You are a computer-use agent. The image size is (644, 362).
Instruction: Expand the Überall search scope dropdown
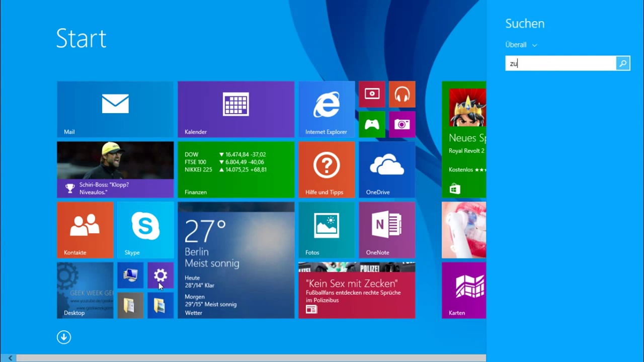(521, 45)
